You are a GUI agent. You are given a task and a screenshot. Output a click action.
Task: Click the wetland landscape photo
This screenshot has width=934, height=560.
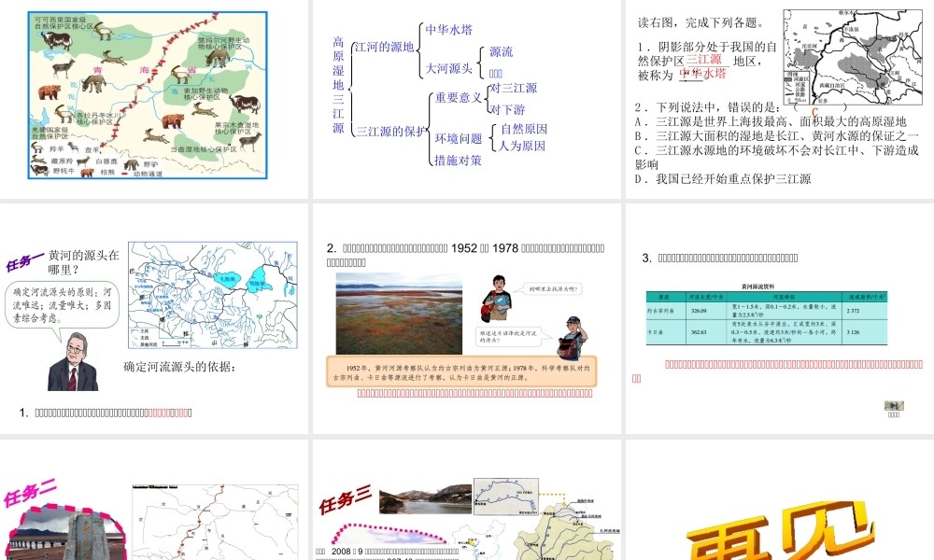[399, 314]
